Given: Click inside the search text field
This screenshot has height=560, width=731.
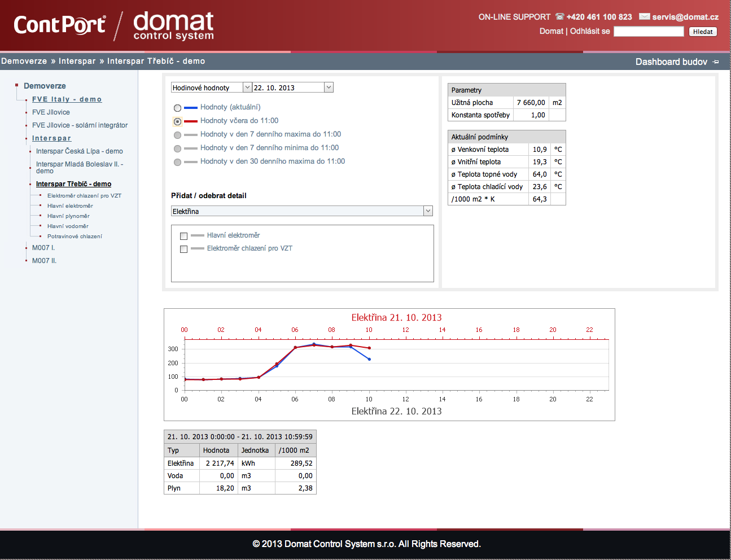Looking at the screenshot, I should click(x=649, y=31).
